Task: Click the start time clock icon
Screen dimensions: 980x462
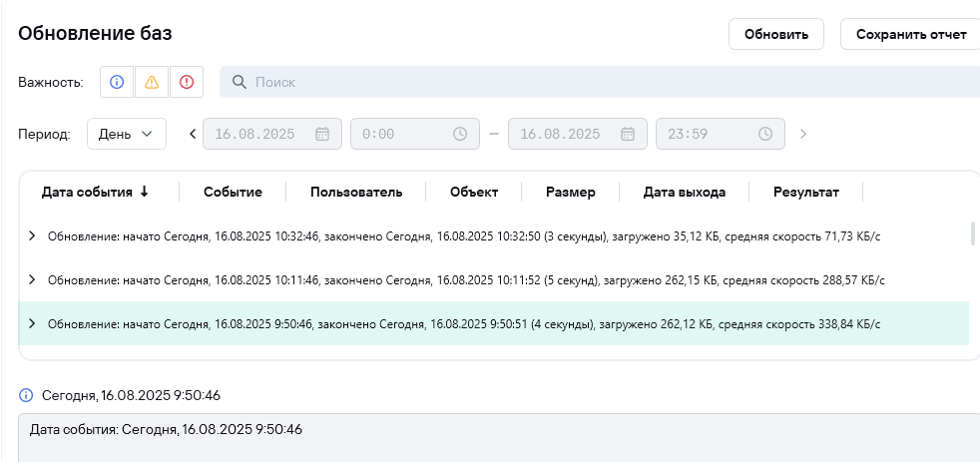Action: click(x=460, y=134)
